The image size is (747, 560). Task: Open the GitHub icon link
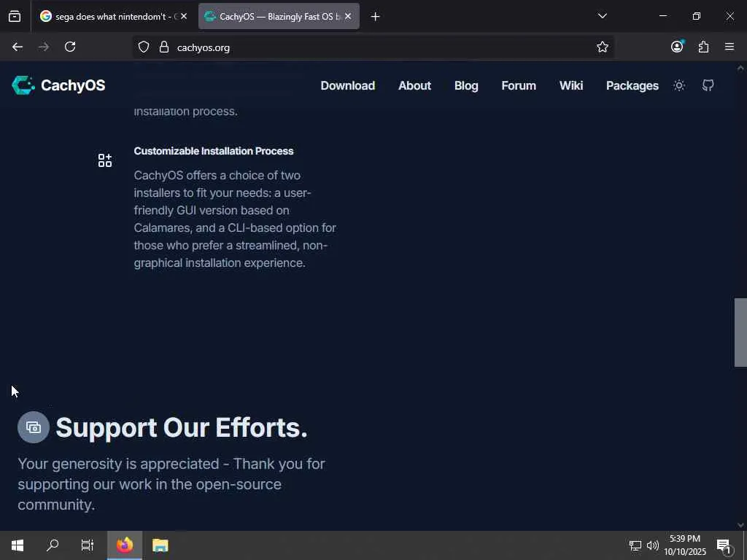tap(708, 86)
